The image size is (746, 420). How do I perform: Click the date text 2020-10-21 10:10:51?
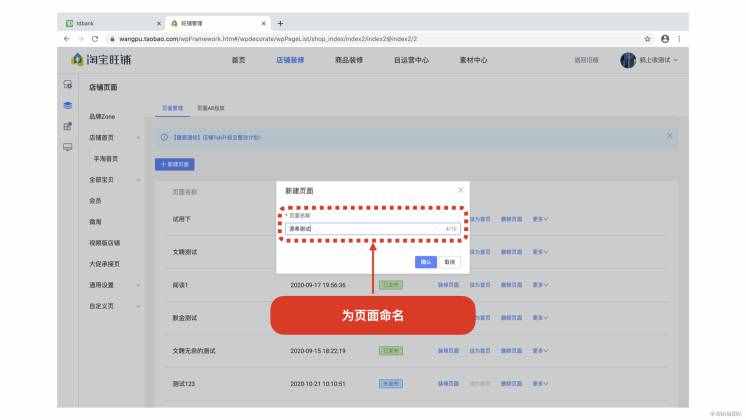tap(317, 383)
